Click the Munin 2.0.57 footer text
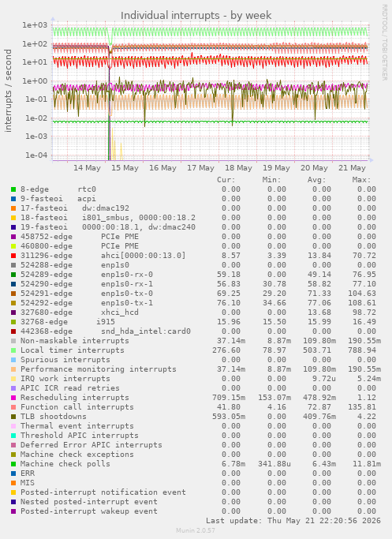The height and width of the screenshot is (539, 392). click(196, 530)
